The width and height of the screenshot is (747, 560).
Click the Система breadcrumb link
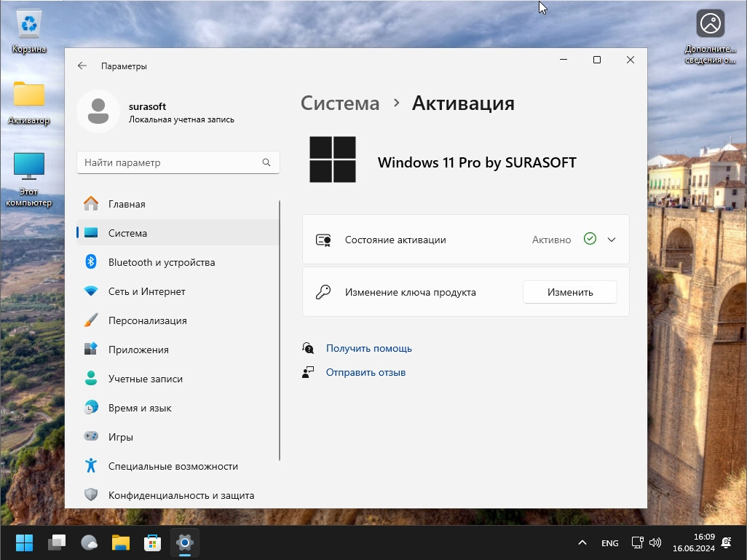click(340, 103)
